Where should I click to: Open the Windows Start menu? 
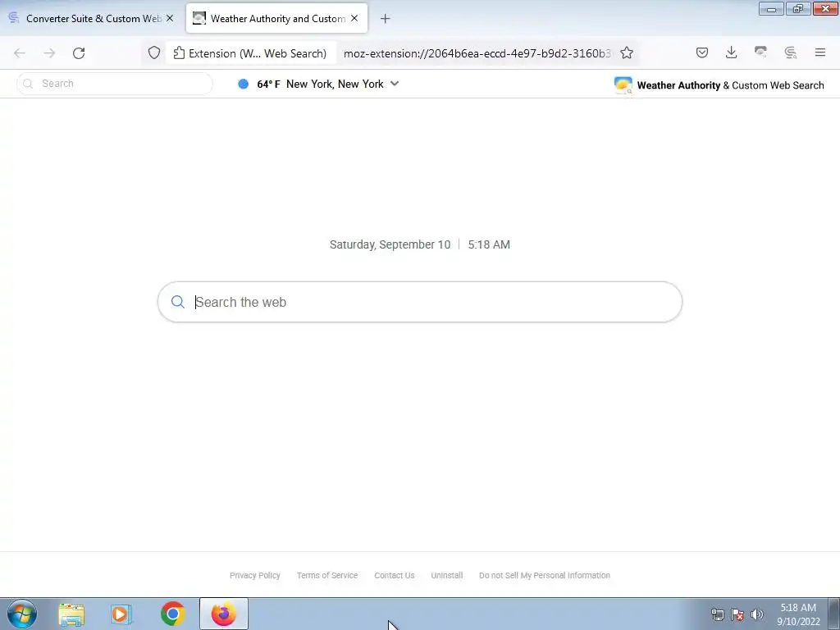[22, 614]
